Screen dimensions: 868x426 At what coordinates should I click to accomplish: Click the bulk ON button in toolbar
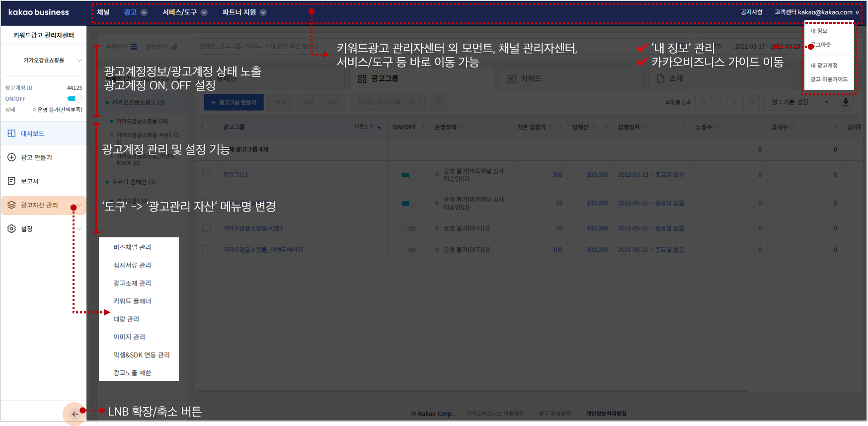(309, 102)
